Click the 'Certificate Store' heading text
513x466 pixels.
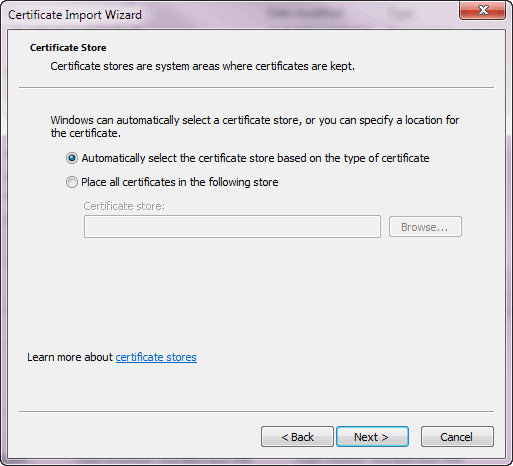tap(68, 48)
